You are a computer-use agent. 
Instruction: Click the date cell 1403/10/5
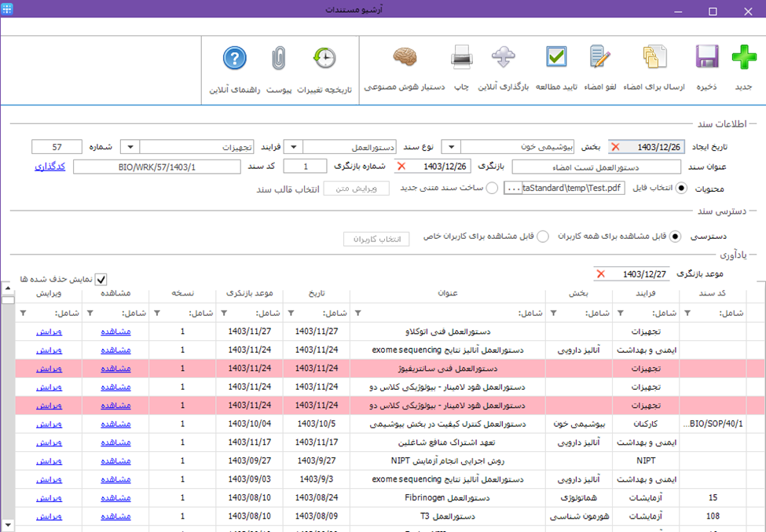(316, 424)
